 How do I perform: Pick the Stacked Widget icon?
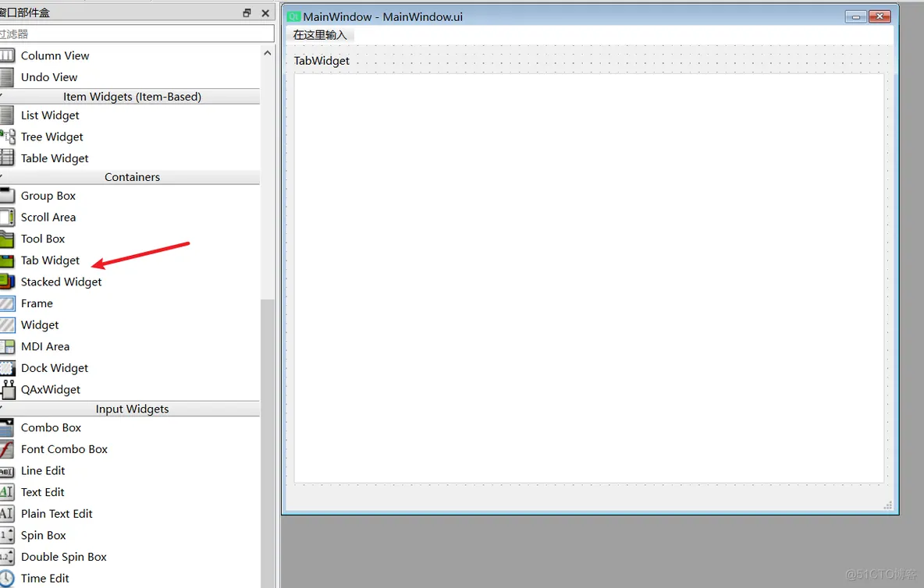pyautogui.click(x=7, y=282)
